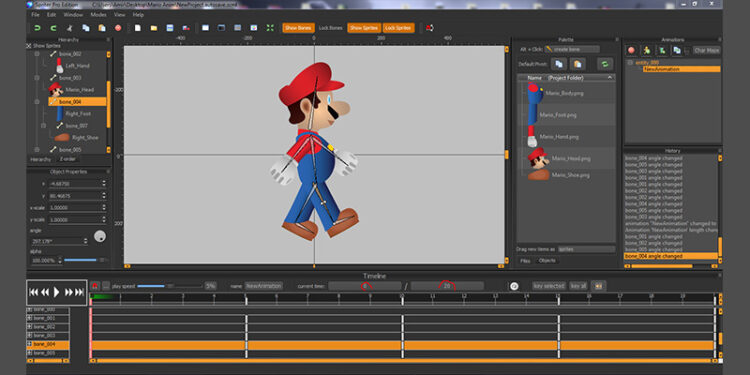Click the running figure new animation icon
750x375 pixels.
[x=647, y=50]
